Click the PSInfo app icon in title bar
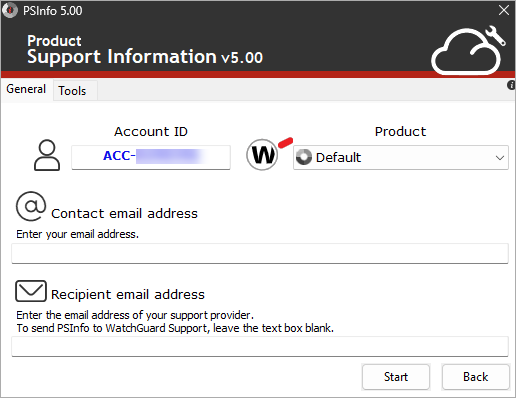Viewport: 516px width, 398px height. [10, 10]
